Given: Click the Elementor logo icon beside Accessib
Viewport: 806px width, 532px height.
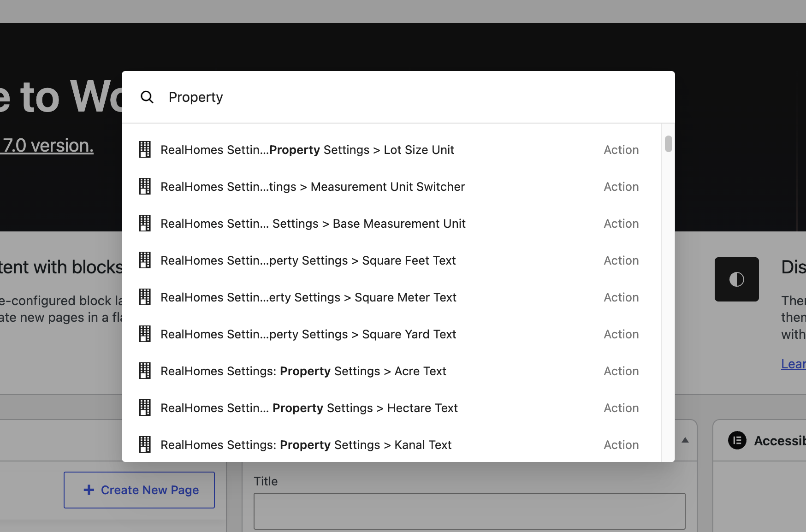Looking at the screenshot, I should tap(737, 441).
